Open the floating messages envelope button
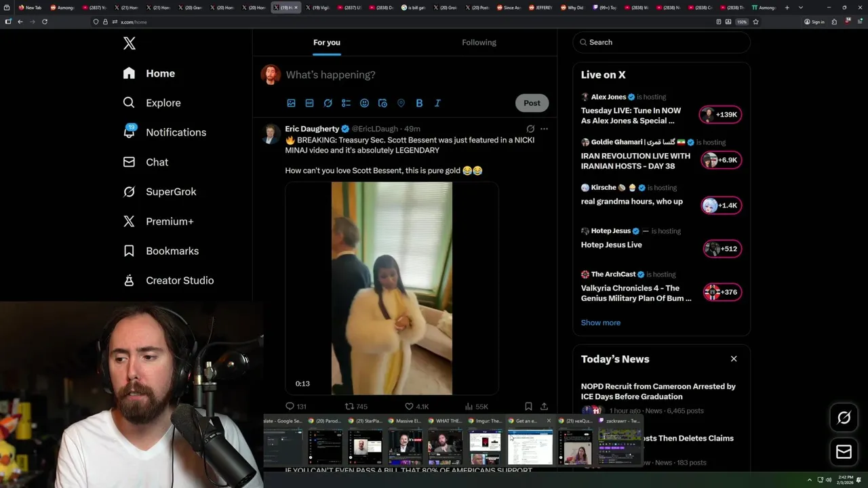 (x=844, y=451)
